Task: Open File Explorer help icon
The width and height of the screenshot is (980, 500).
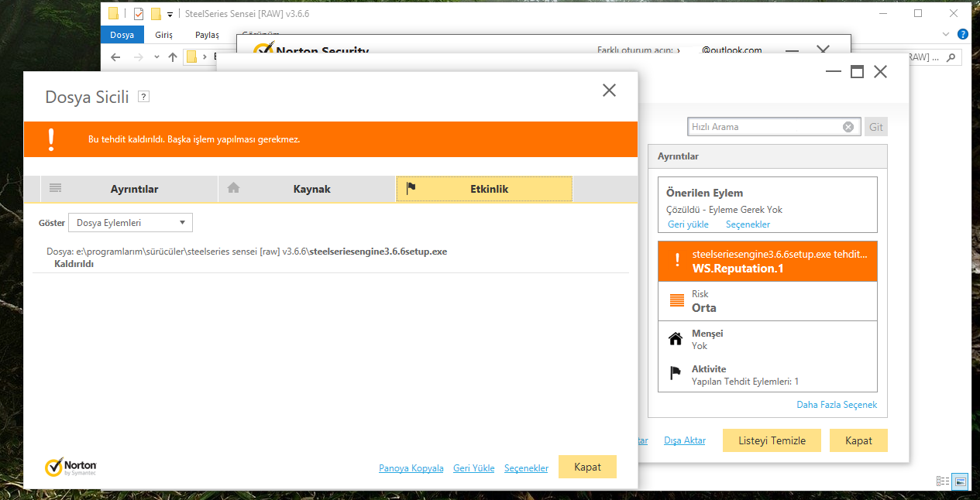Action: tap(963, 35)
